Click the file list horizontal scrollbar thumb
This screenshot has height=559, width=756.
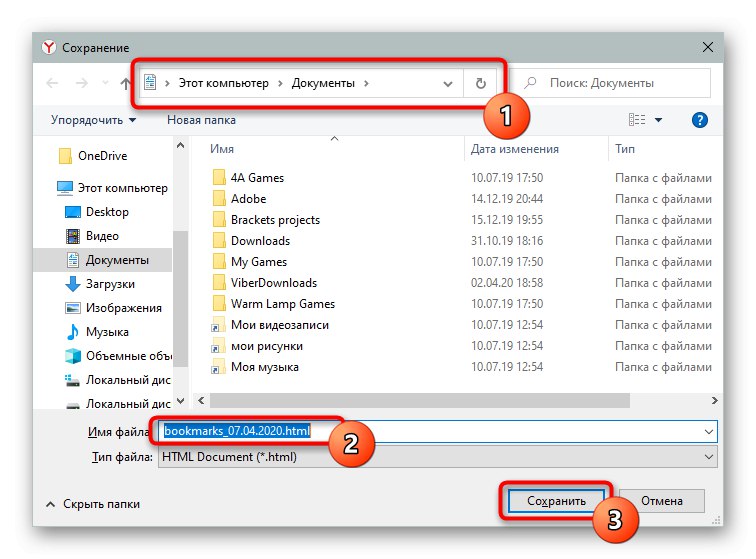coord(419,400)
